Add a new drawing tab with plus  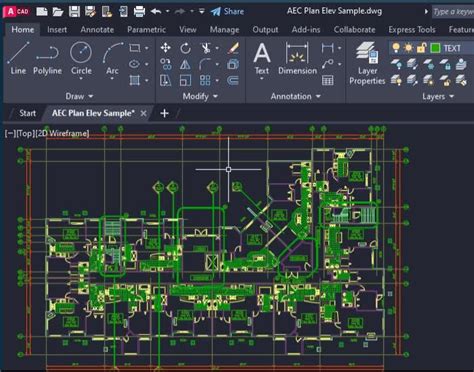coord(164,113)
